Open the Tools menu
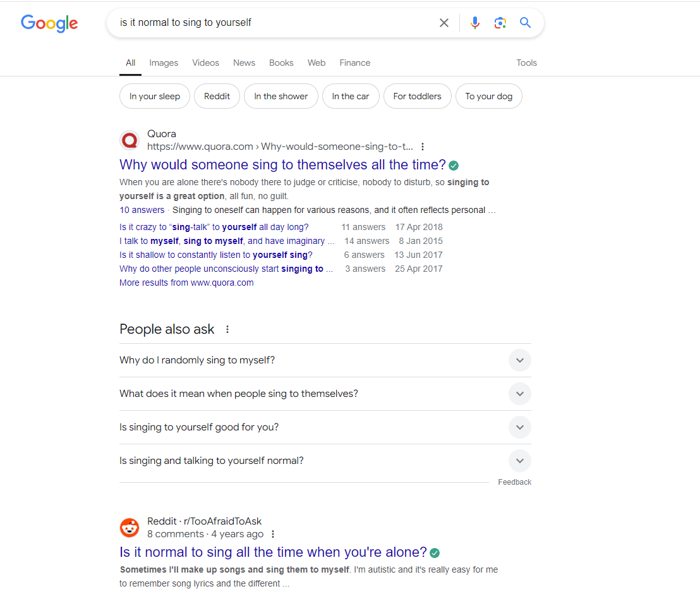The width and height of the screenshot is (700, 596). (526, 63)
